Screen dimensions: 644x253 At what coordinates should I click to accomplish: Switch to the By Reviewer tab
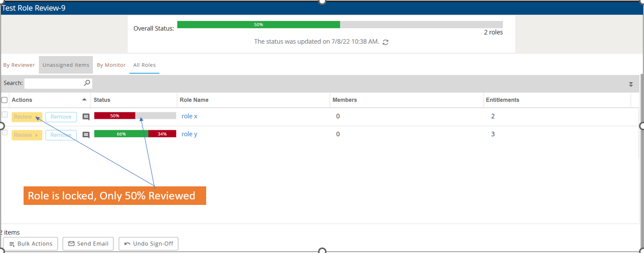pos(19,65)
